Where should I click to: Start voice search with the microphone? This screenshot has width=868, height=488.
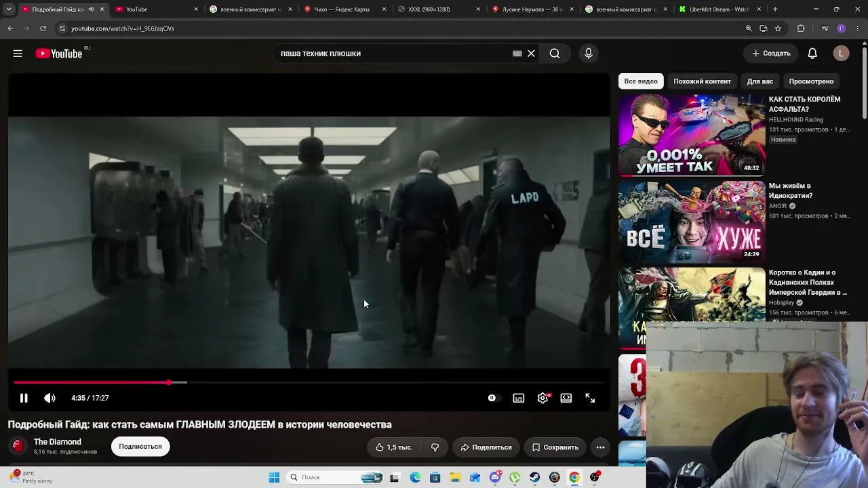click(x=589, y=54)
